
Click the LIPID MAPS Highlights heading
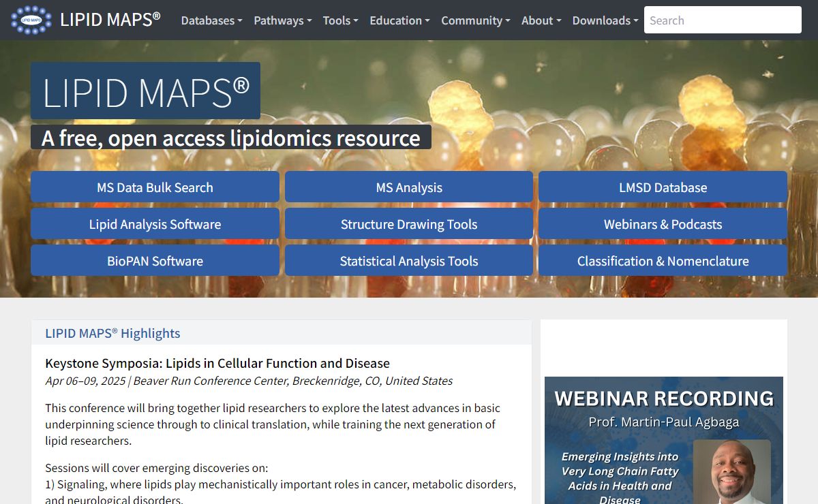[x=112, y=333]
